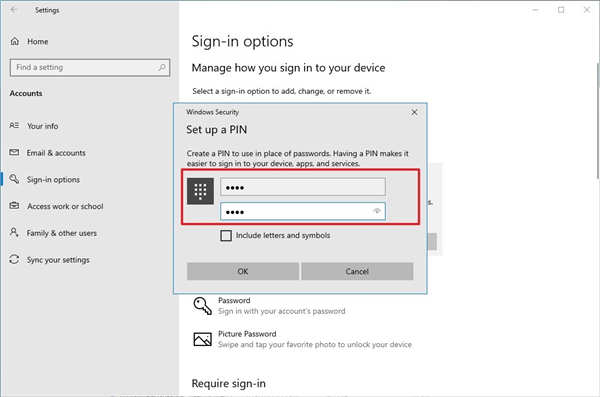The height and width of the screenshot is (397, 600).
Task: Close the Windows Security dialog
Action: tap(414, 112)
